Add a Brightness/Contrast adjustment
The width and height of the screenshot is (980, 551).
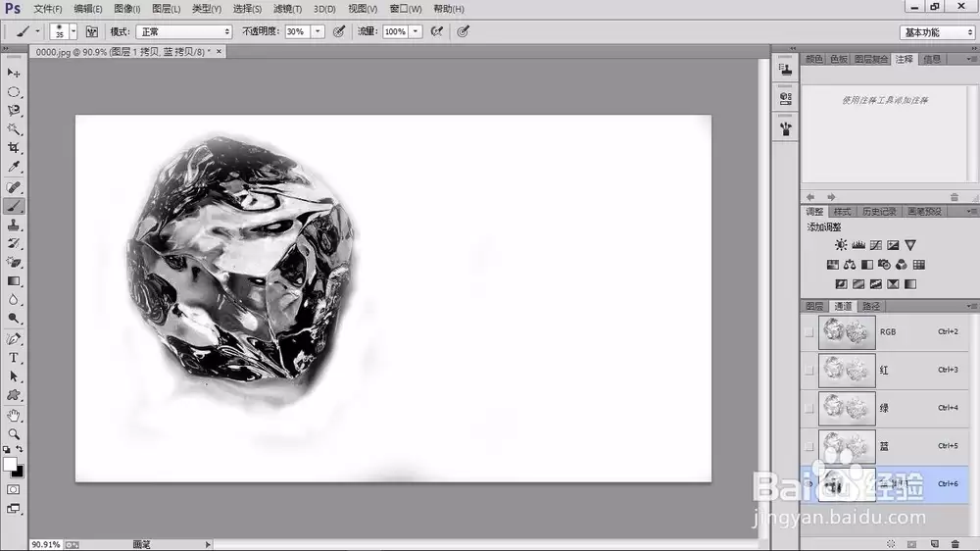pyautogui.click(x=841, y=245)
